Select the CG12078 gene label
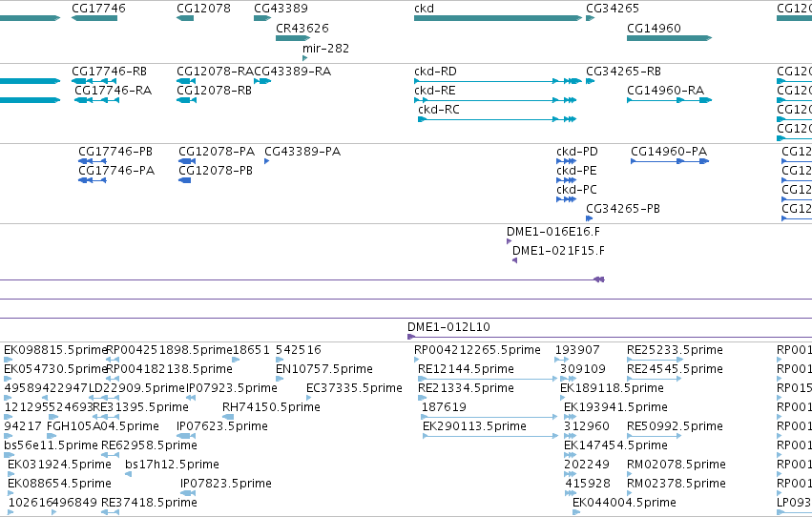 point(203,9)
